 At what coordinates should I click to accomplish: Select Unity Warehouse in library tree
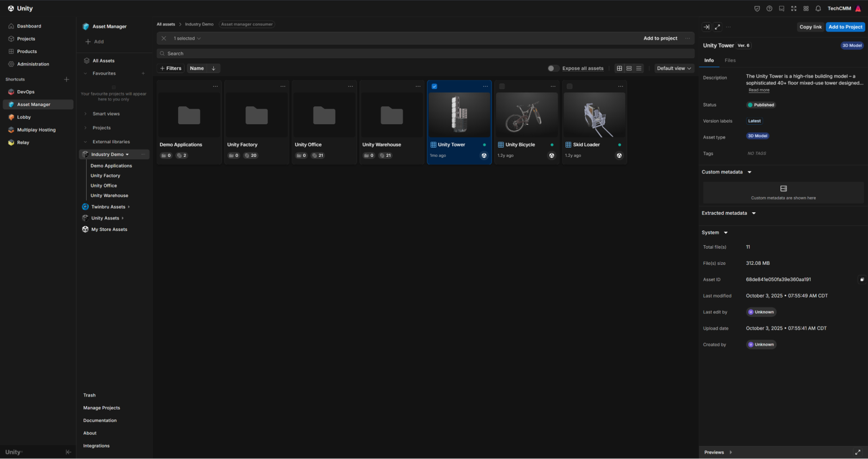click(109, 196)
